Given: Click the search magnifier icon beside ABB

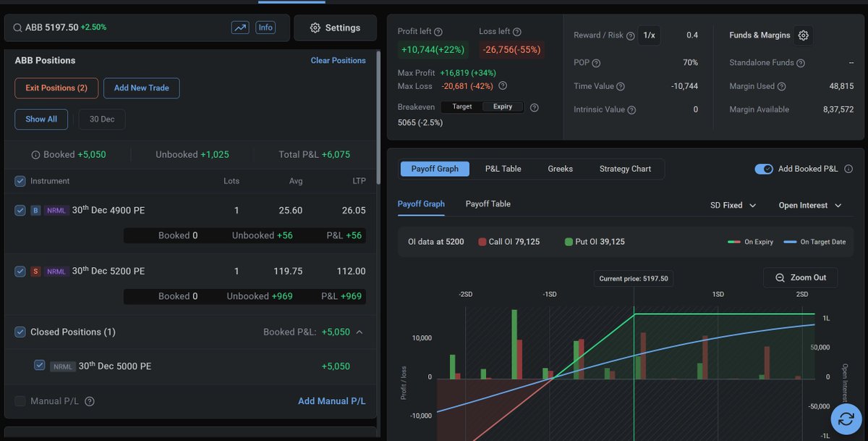Looking at the screenshot, I should tap(17, 28).
